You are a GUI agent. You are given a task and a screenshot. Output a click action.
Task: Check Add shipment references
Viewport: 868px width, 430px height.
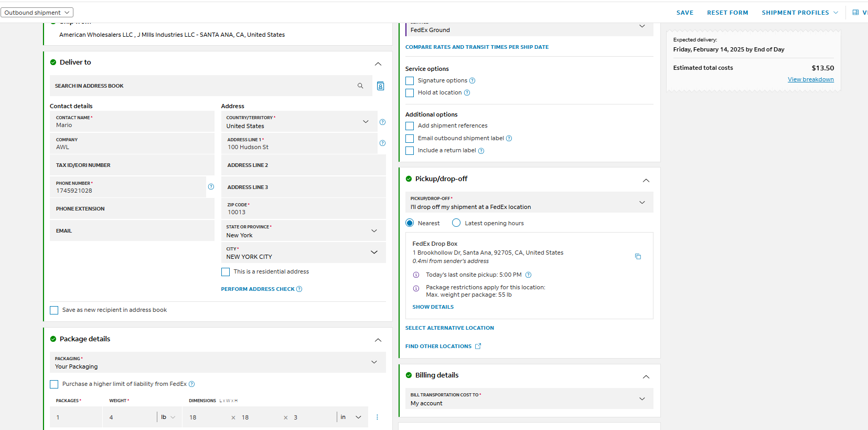coord(410,126)
